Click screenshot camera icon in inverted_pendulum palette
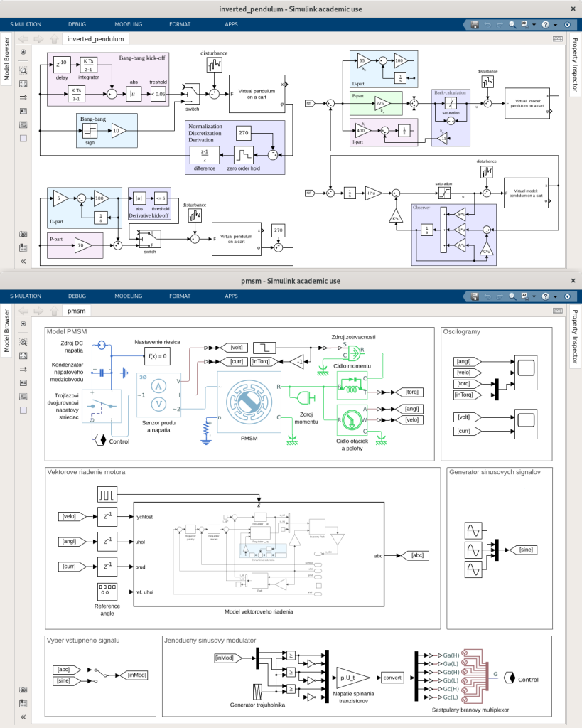The height and width of the screenshot is (728, 582). (x=23, y=234)
